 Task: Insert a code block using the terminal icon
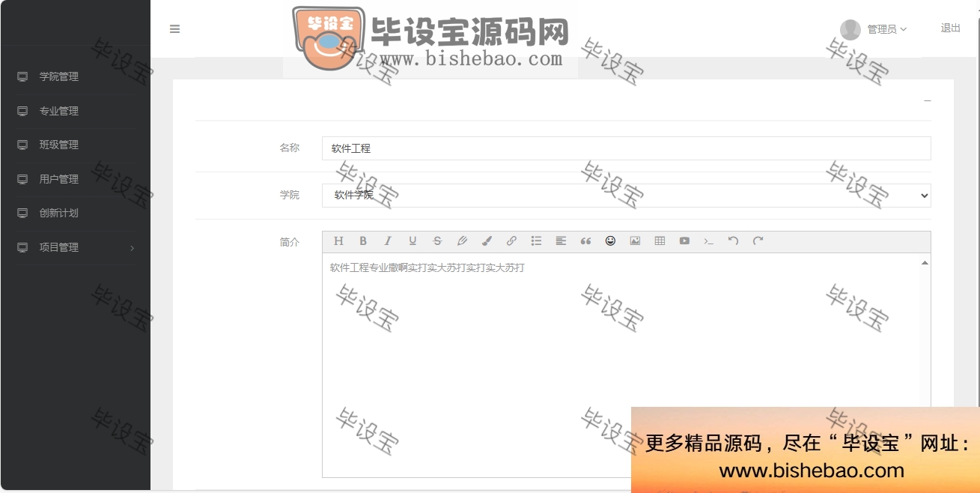(x=708, y=241)
